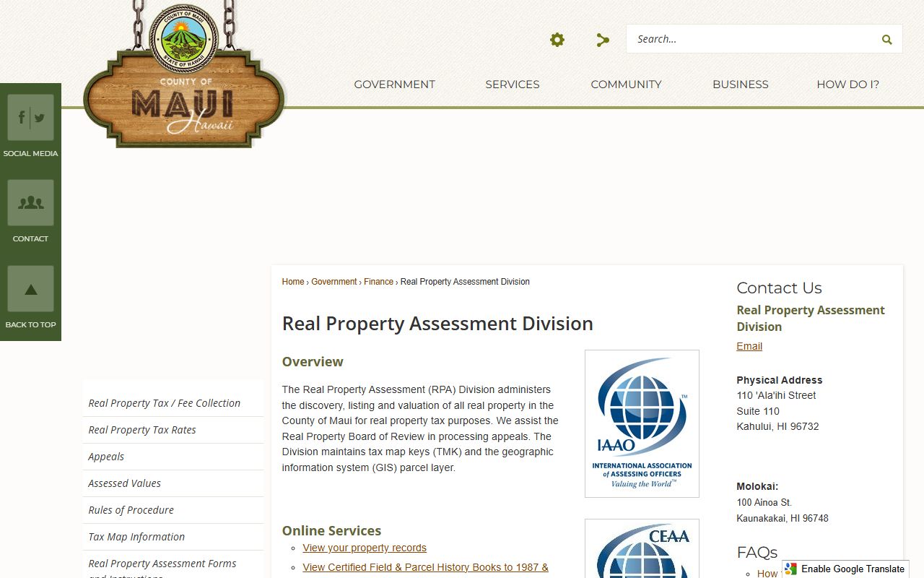Click the Real Property Assessment Division contact heading
Viewport: 924px width, 578px height.
(810, 319)
